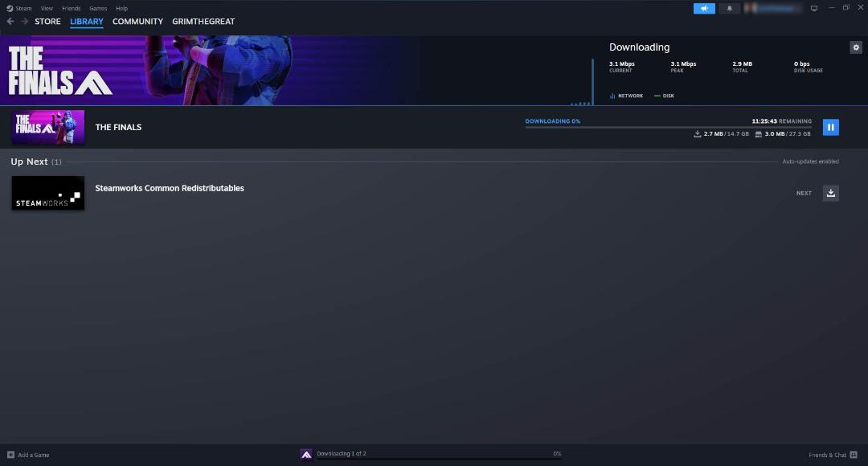868x466 pixels.
Task: Open the Games menu
Action: click(x=98, y=8)
